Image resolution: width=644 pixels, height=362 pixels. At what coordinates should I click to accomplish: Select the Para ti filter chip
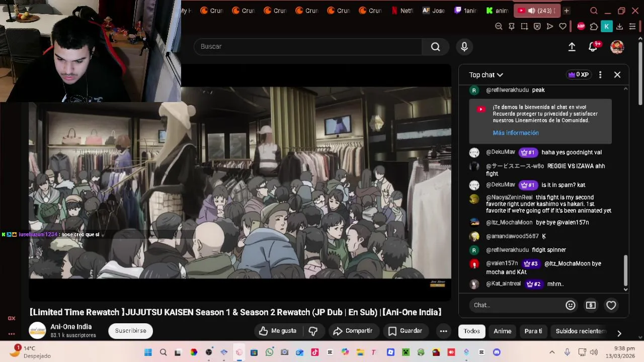coord(533,331)
